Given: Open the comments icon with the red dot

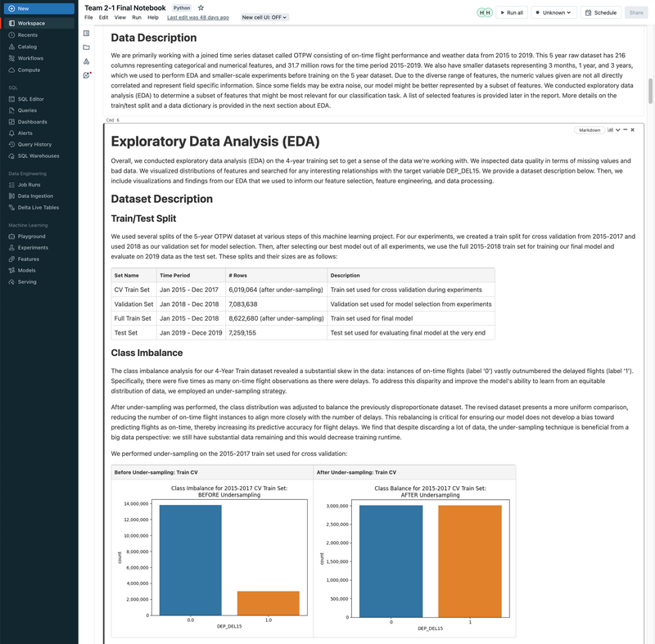Looking at the screenshot, I should coord(87,73).
